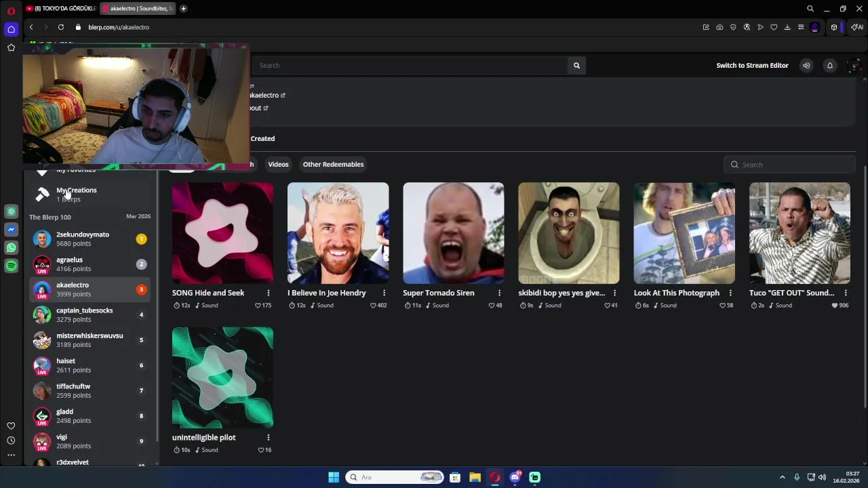Select the Created tab
This screenshot has width=868, height=488.
pyautogui.click(x=262, y=138)
